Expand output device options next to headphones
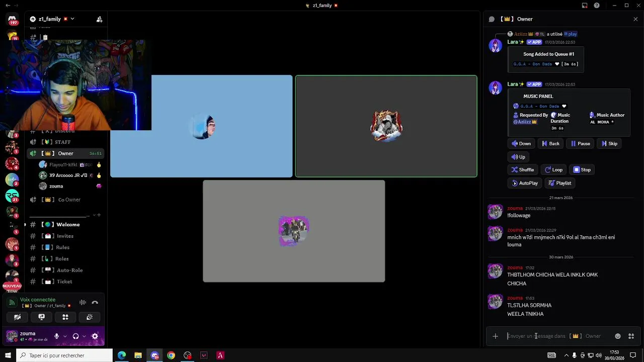The height and width of the screenshot is (362, 644). (84, 336)
